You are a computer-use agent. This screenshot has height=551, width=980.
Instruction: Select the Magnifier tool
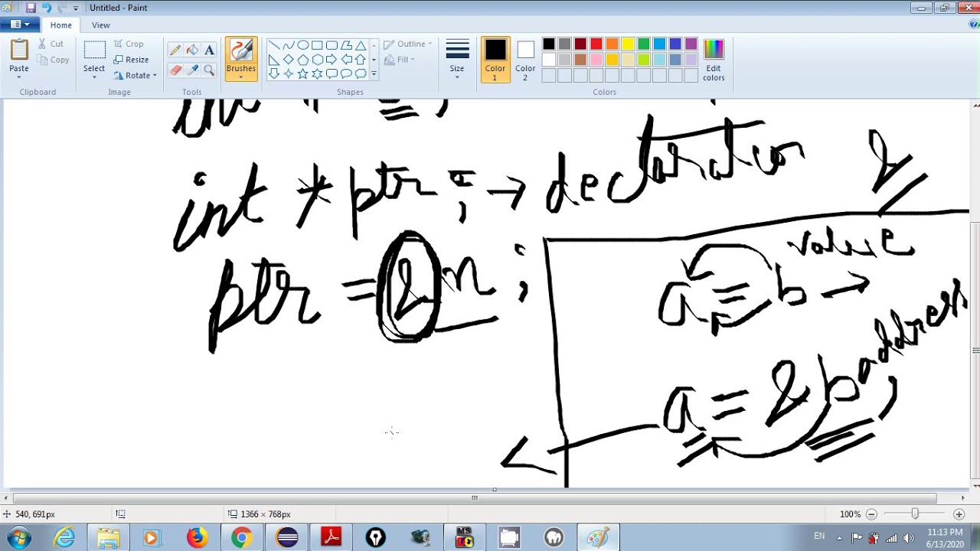[209, 70]
